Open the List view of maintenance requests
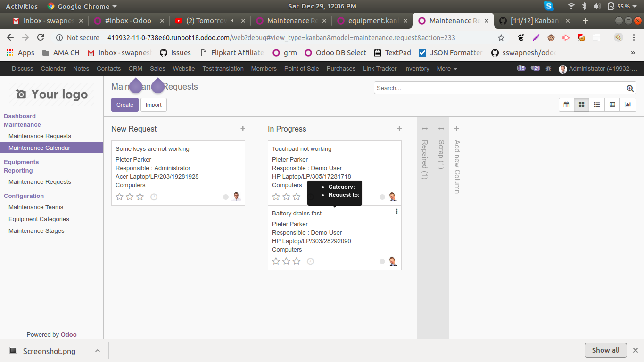The width and height of the screenshot is (644, 362). point(597,104)
